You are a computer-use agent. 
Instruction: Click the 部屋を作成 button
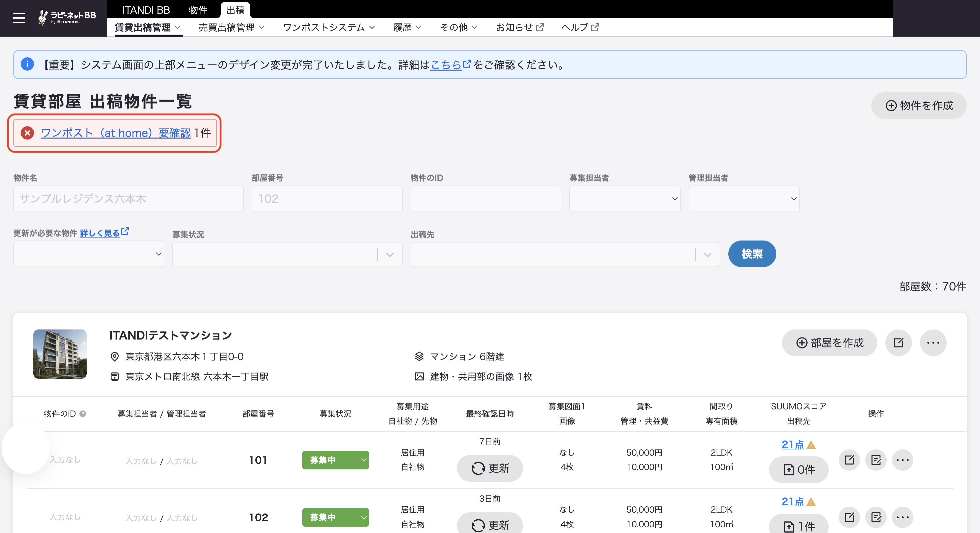[829, 342]
